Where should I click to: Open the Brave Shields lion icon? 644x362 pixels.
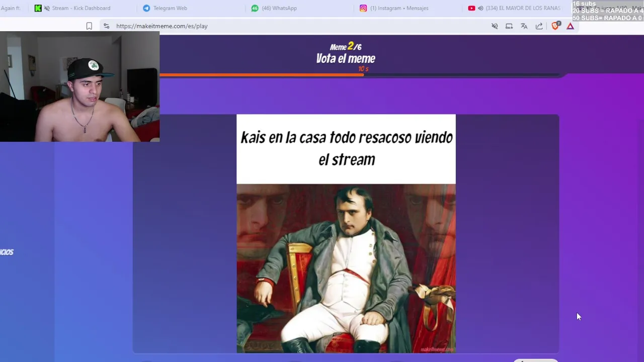point(555,26)
